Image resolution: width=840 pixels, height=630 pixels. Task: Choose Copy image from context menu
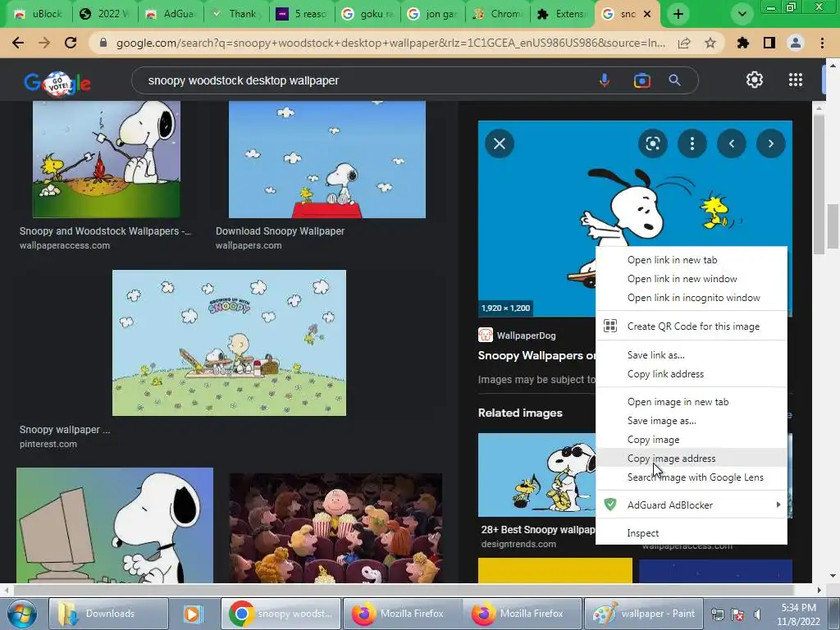point(692,440)
